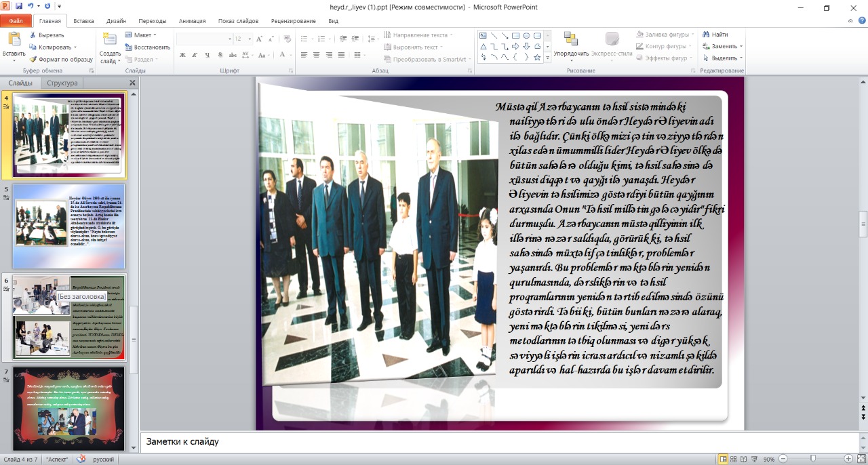Click the spell check status icon
868x465 pixels.
(x=81, y=459)
